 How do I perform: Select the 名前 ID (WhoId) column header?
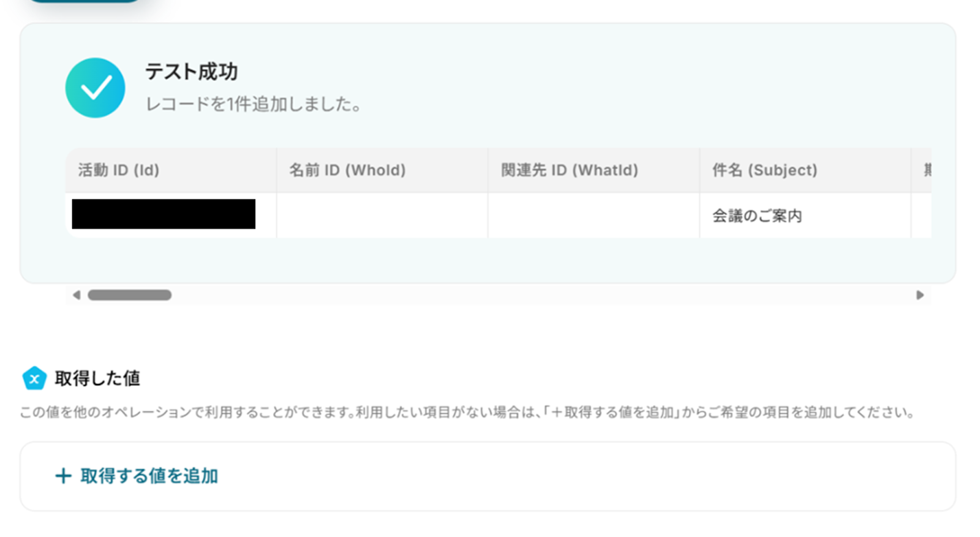pyautogui.click(x=382, y=170)
